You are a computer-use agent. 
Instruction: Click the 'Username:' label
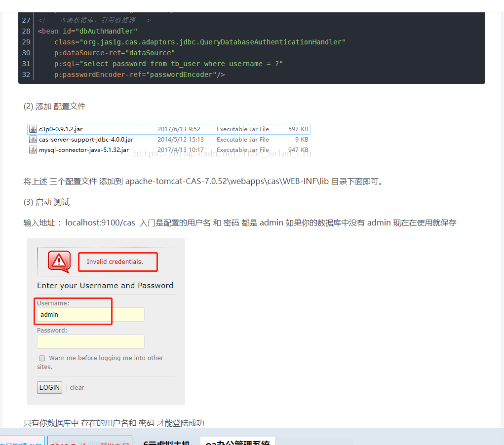(x=53, y=303)
